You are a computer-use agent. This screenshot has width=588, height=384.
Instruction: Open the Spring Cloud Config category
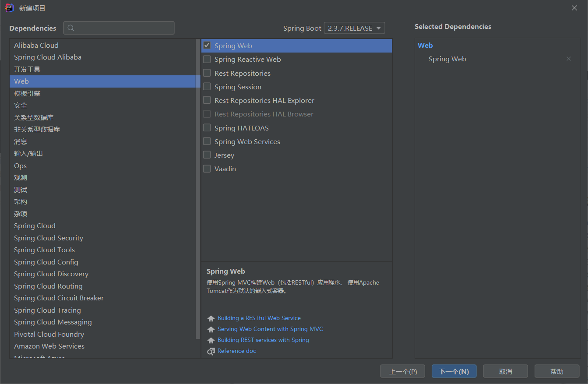(102, 262)
